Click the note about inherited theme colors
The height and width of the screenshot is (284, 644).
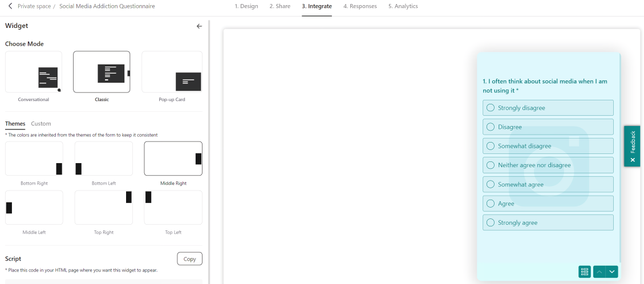pos(82,135)
